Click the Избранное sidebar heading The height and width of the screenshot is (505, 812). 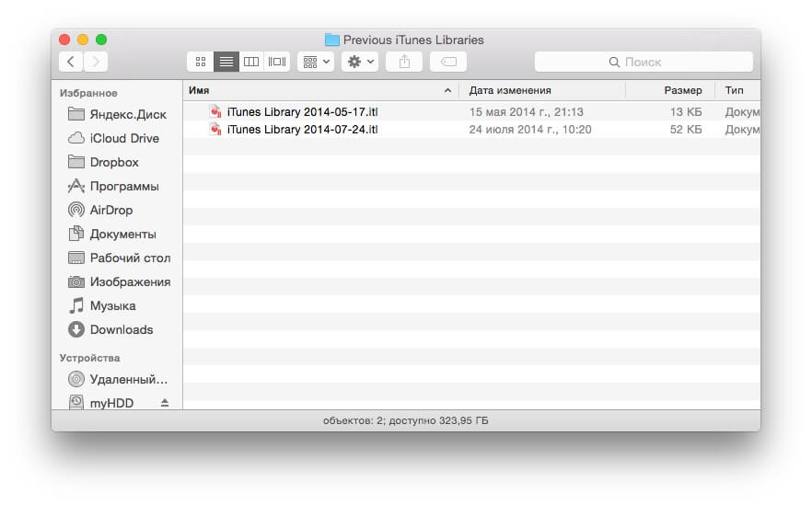88,93
